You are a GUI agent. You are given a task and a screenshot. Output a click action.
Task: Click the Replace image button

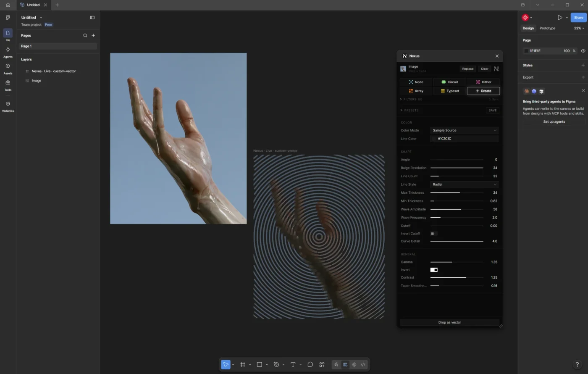coord(467,69)
